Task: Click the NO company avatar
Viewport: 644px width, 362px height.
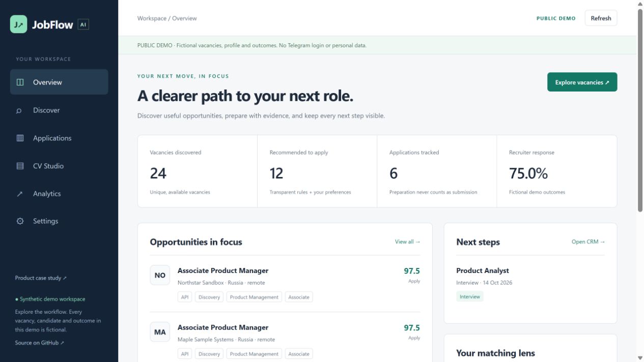Action: tap(160, 275)
